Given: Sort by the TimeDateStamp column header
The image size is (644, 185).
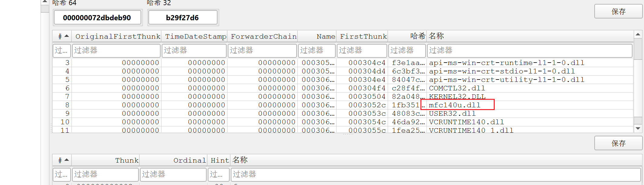Looking at the screenshot, I should point(195,37).
